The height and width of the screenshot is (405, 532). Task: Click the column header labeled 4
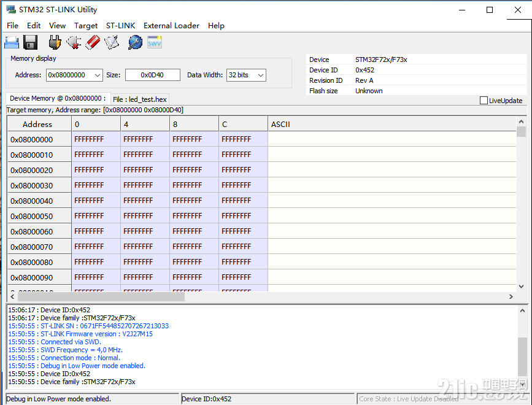pyautogui.click(x=145, y=124)
